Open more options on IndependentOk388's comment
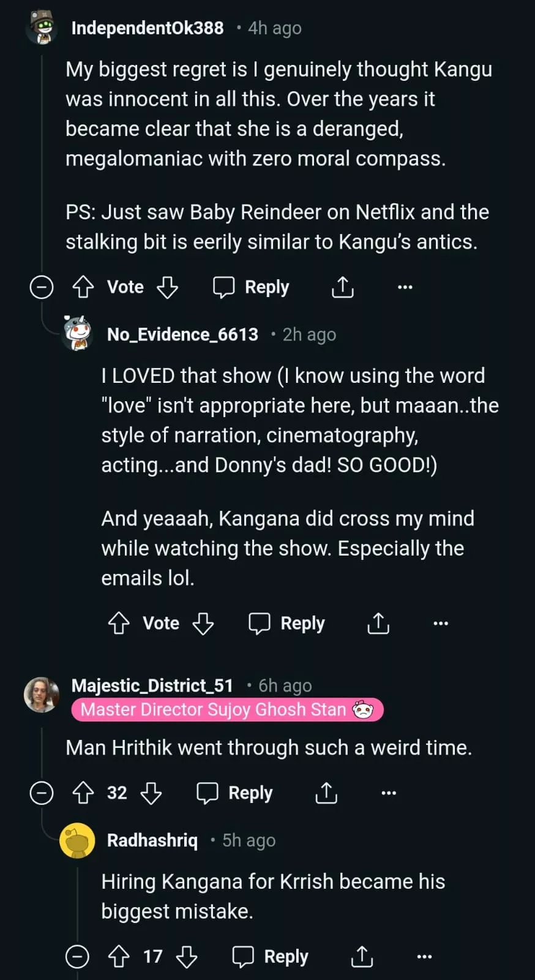The height and width of the screenshot is (980, 535). click(405, 287)
